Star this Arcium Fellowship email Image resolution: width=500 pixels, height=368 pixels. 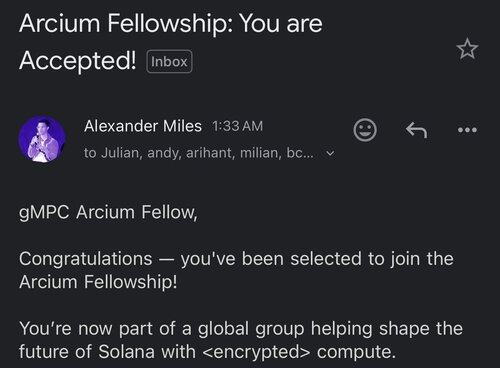467,49
